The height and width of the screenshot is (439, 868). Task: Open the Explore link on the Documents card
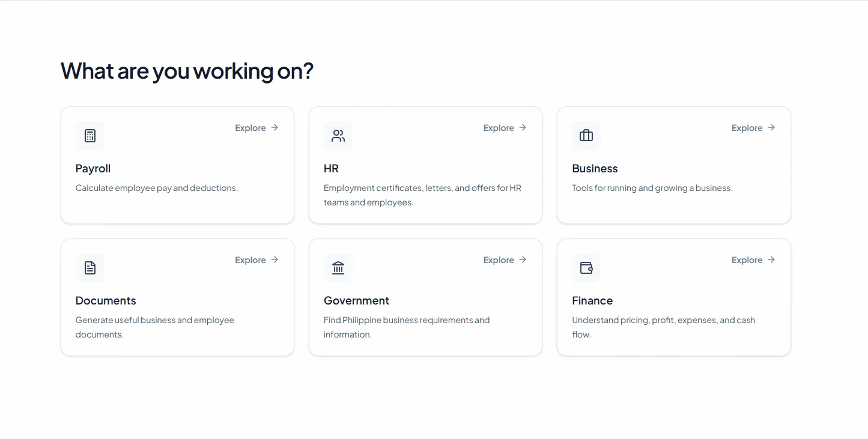(257, 260)
